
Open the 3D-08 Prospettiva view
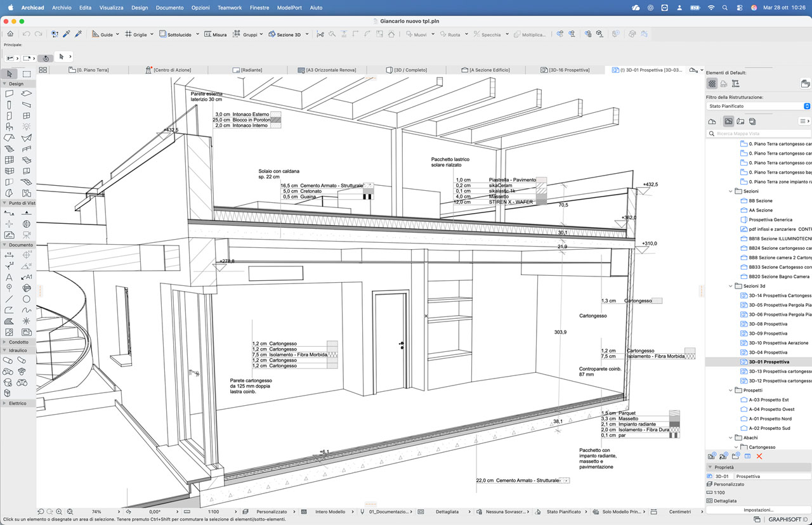[x=768, y=324]
